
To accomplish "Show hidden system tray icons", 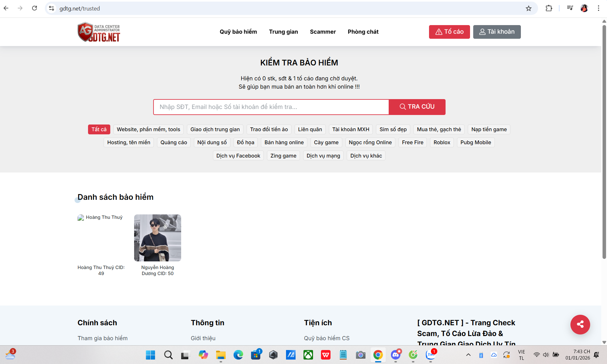I will (468, 355).
